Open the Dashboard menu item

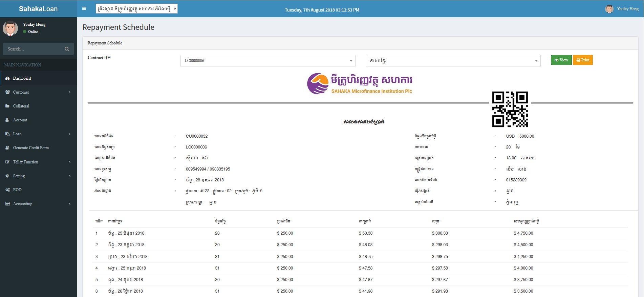(x=22, y=78)
